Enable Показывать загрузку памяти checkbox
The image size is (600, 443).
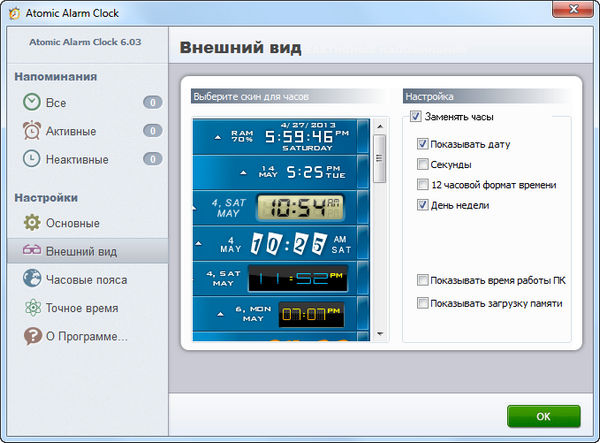(424, 303)
